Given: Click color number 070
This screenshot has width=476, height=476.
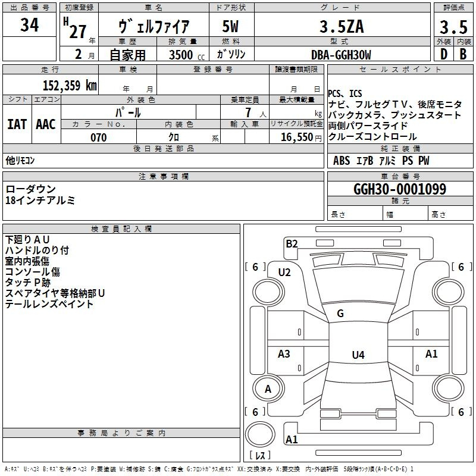Looking at the screenshot, I should pyautogui.click(x=99, y=137).
